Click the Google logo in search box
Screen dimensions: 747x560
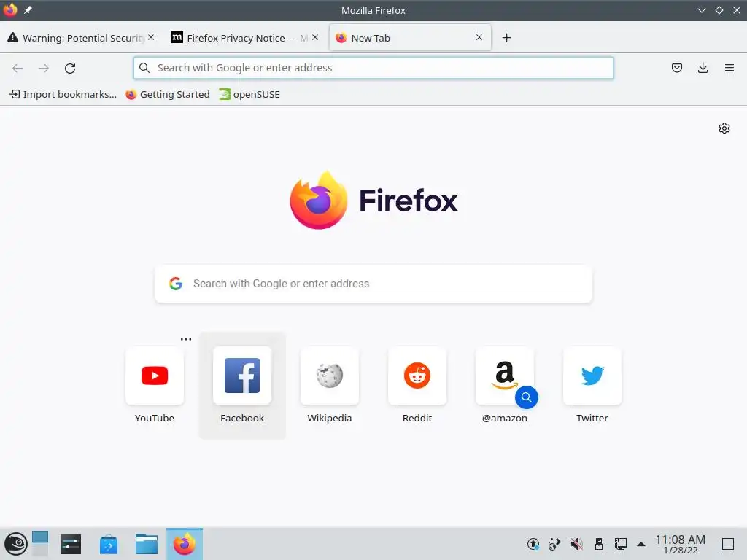(x=176, y=284)
